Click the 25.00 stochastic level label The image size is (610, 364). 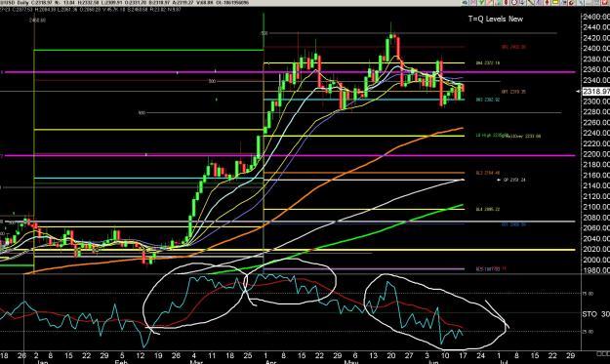[x=588, y=332]
